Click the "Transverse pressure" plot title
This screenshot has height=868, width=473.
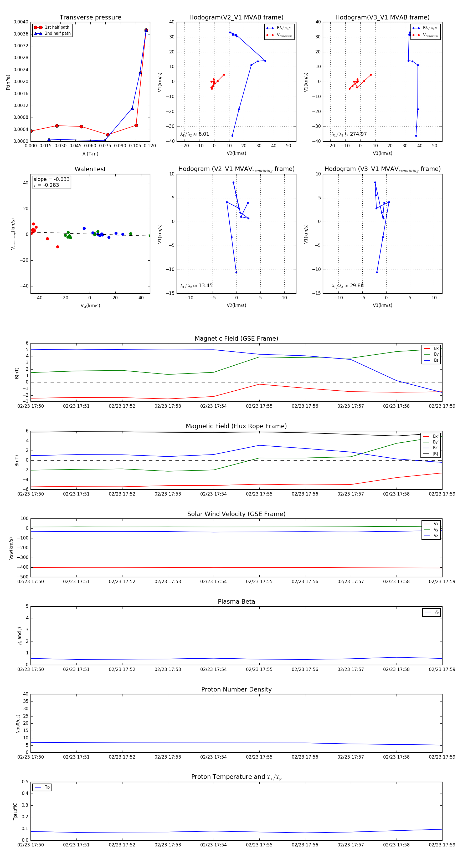(x=90, y=18)
